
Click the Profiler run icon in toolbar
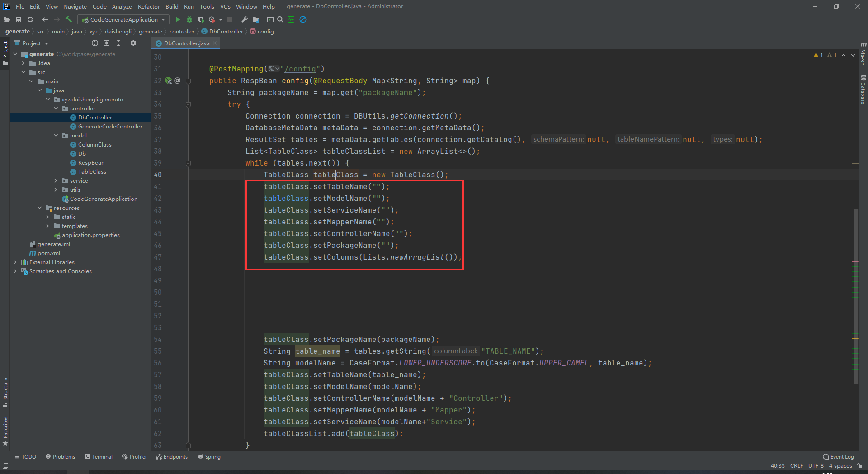212,19
